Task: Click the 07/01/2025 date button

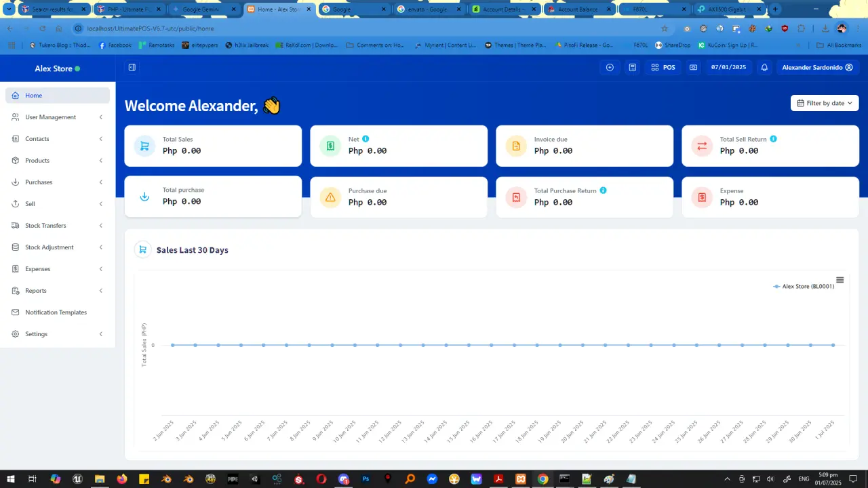Action: [x=728, y=67]
